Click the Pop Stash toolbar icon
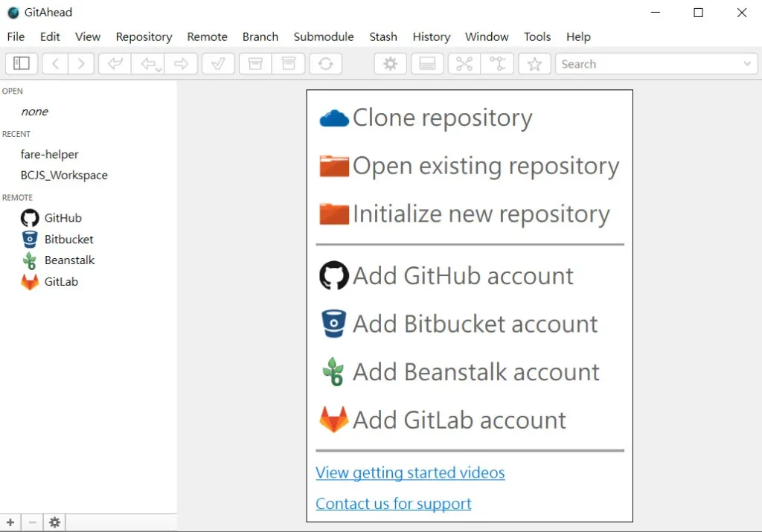This screenshot has height=532, width=762. point(288,64)
